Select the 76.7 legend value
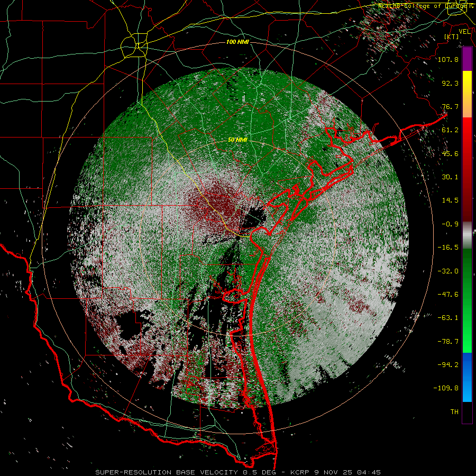Image resolution: width=476 pixels, height=476 pixels. click(450, 106)
